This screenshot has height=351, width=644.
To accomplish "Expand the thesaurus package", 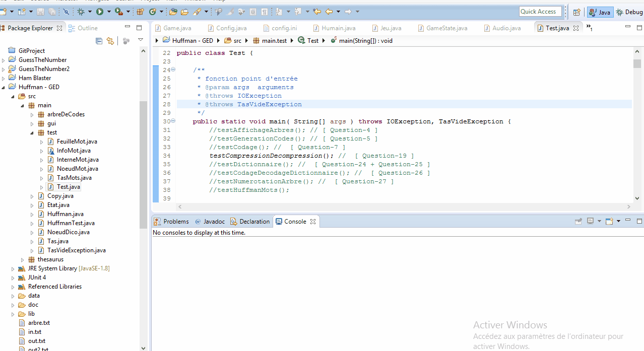I will (23, 259).
